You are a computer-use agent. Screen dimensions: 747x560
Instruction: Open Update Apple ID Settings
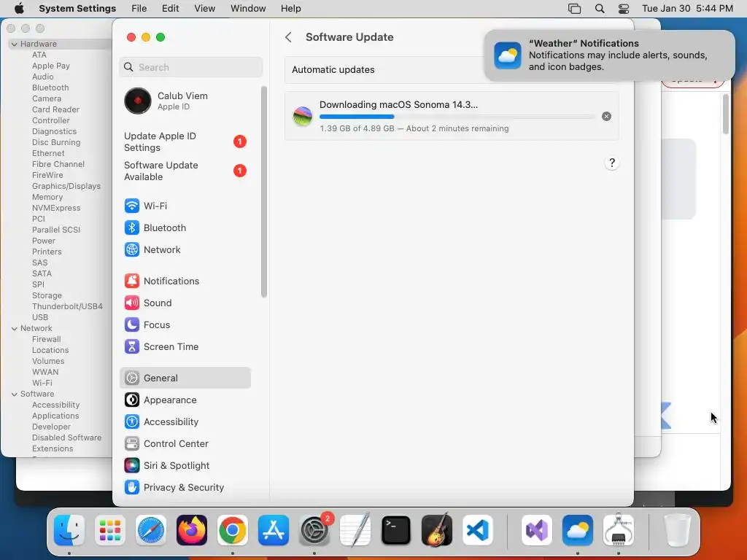(185, 142)
